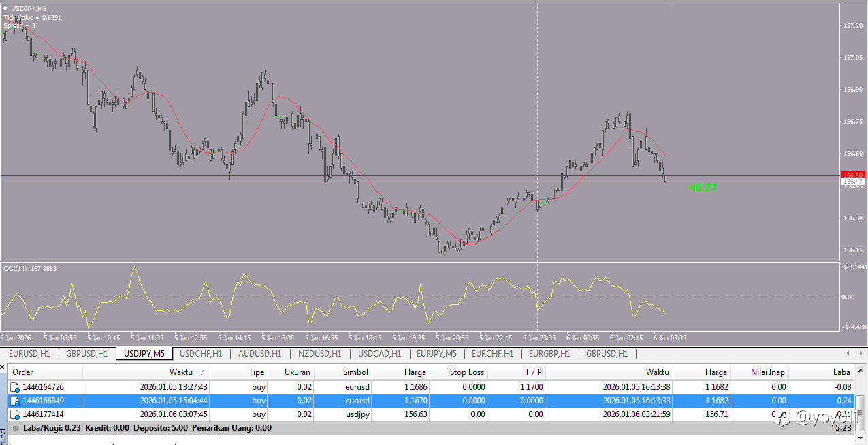Image resolution: width=868 pixels, height=445 pixels.
Task: Click the order icon for 1446177414
Action: click(14, 414)
